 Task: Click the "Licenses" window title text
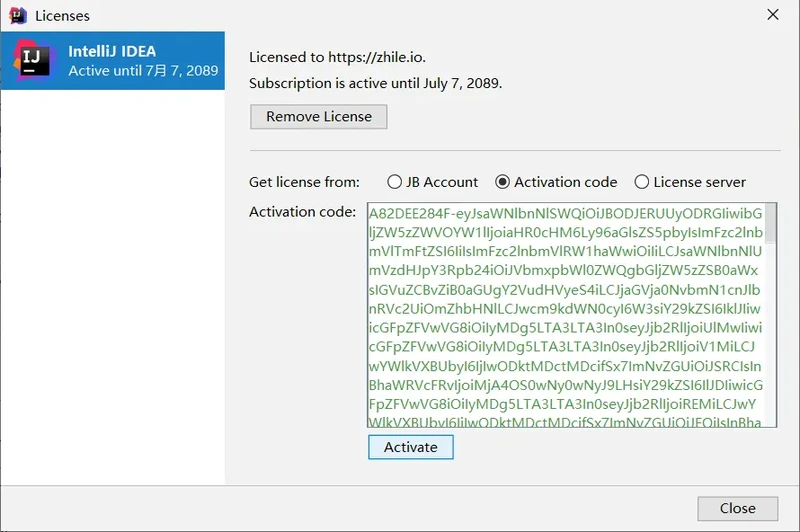tap(62, 16)
